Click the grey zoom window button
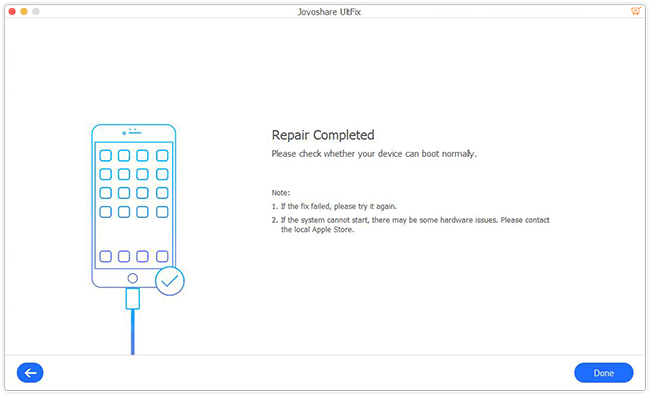650x395 pixels. pos(36,12)
